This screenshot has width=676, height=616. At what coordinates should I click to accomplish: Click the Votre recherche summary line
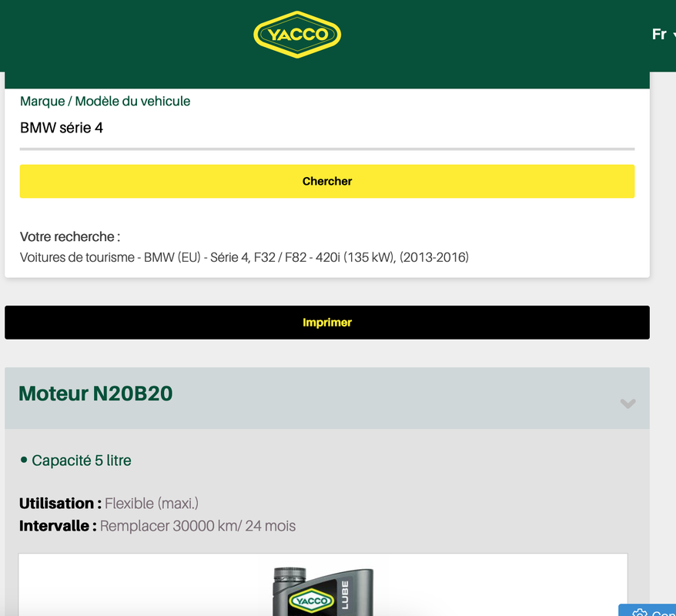244,257
